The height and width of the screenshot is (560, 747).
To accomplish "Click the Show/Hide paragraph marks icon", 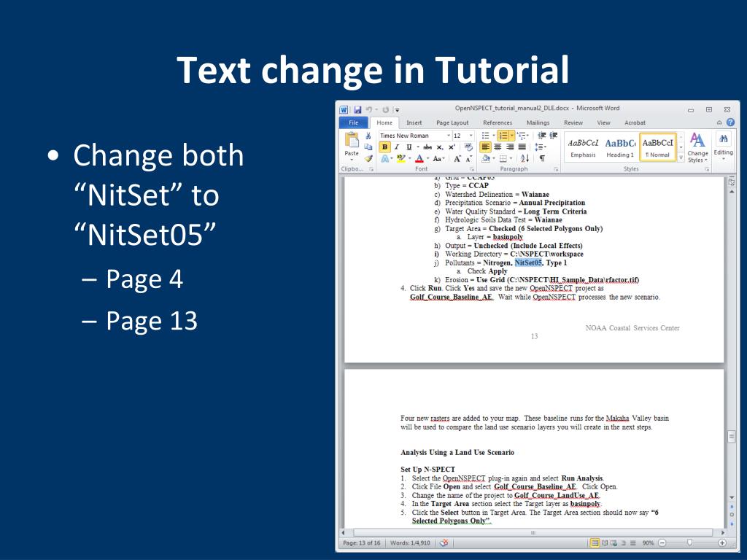I will [542, 158].
